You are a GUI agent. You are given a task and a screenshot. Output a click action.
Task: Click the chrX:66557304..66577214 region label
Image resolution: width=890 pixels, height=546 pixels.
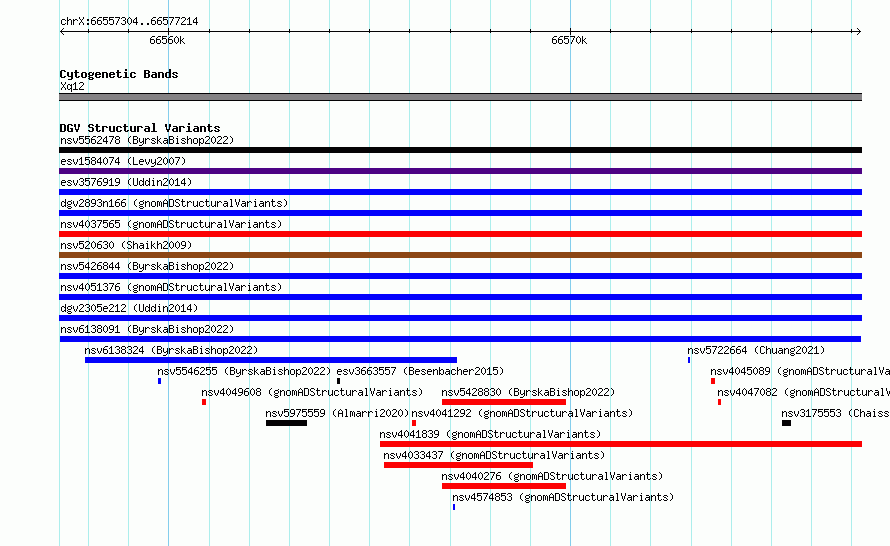129,22
